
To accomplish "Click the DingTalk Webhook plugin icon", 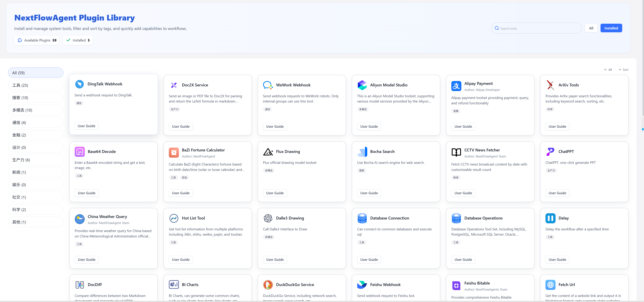I will (x=80, y=84).
